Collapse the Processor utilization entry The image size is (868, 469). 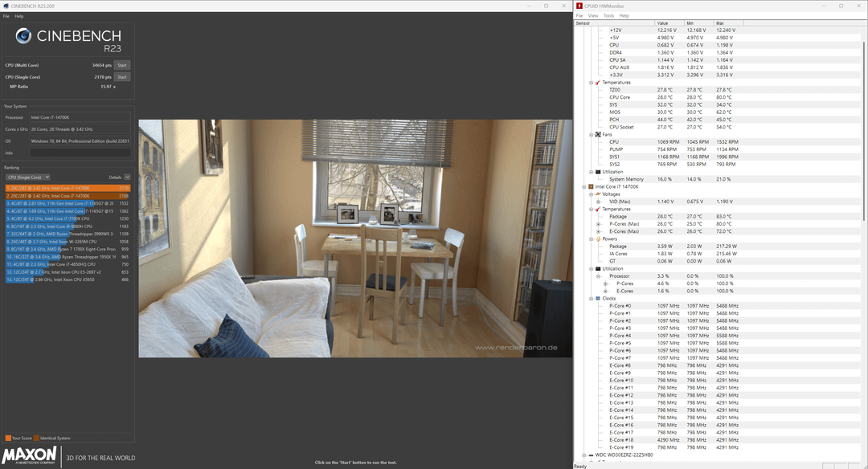click(x=599, y=276)
